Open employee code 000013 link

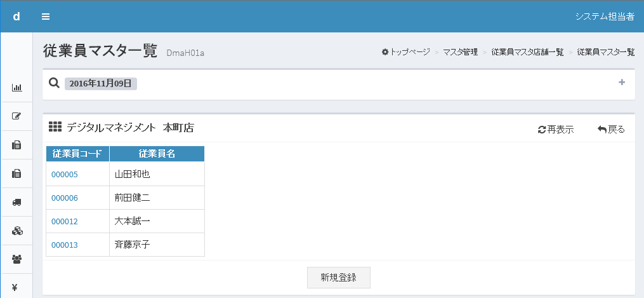(x=65, y=245)
